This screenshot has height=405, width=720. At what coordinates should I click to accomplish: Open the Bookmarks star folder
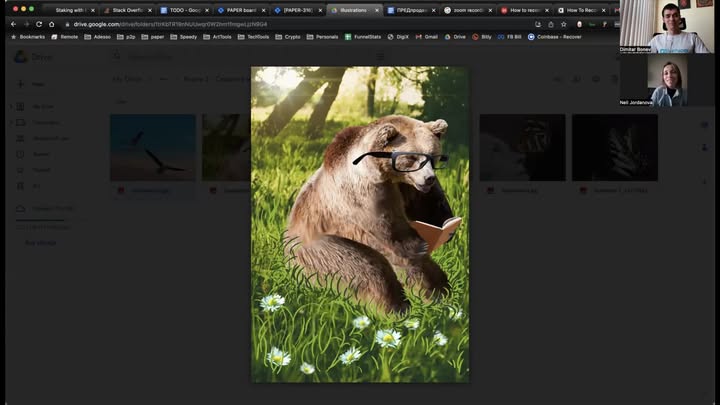[28, 37]
